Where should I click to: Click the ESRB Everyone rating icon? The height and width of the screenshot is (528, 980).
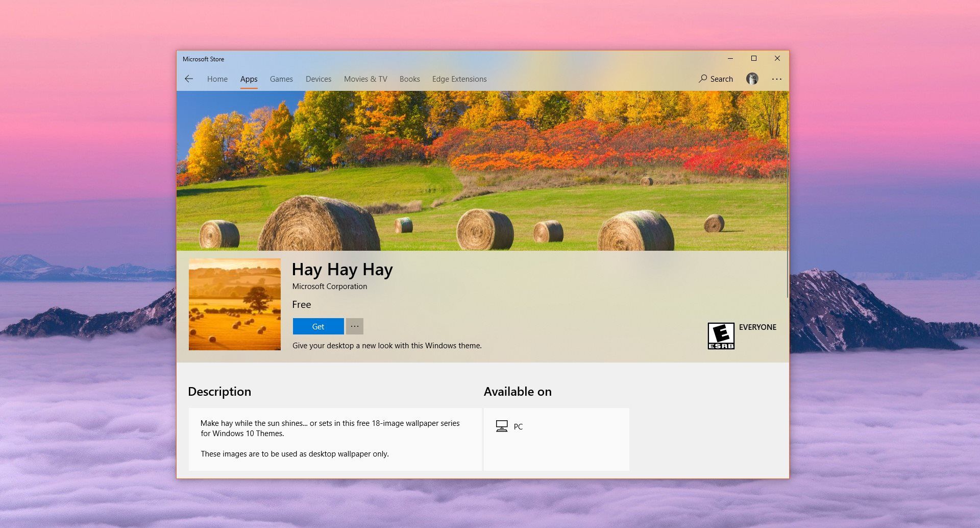click(x=721, y=335)
